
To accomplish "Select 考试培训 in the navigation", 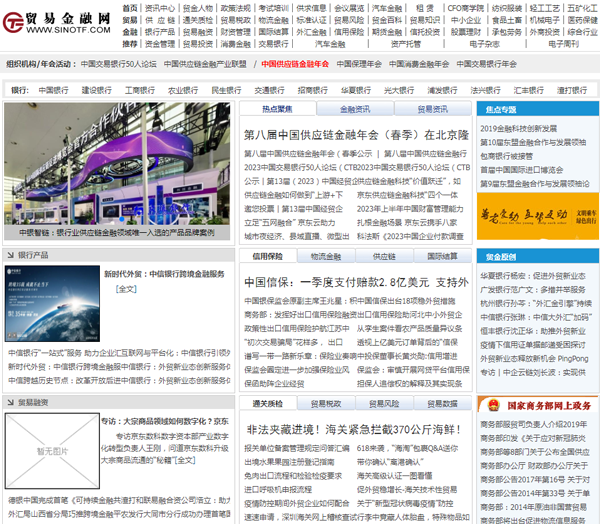I will 273,8.
